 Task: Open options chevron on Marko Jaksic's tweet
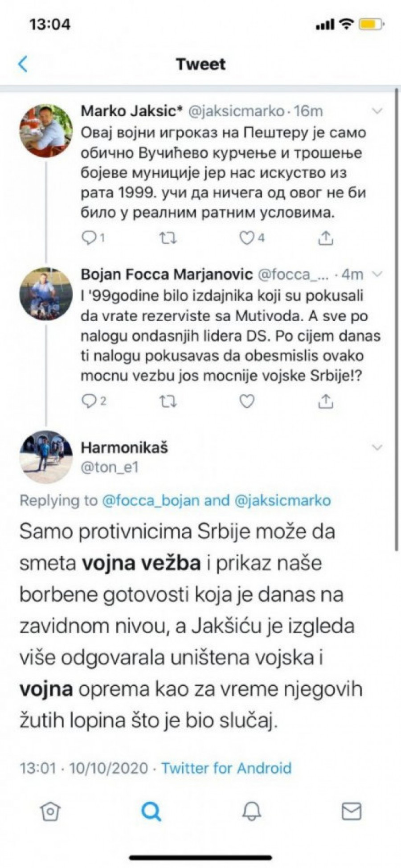pyautogui.click(x=377, y=111)
